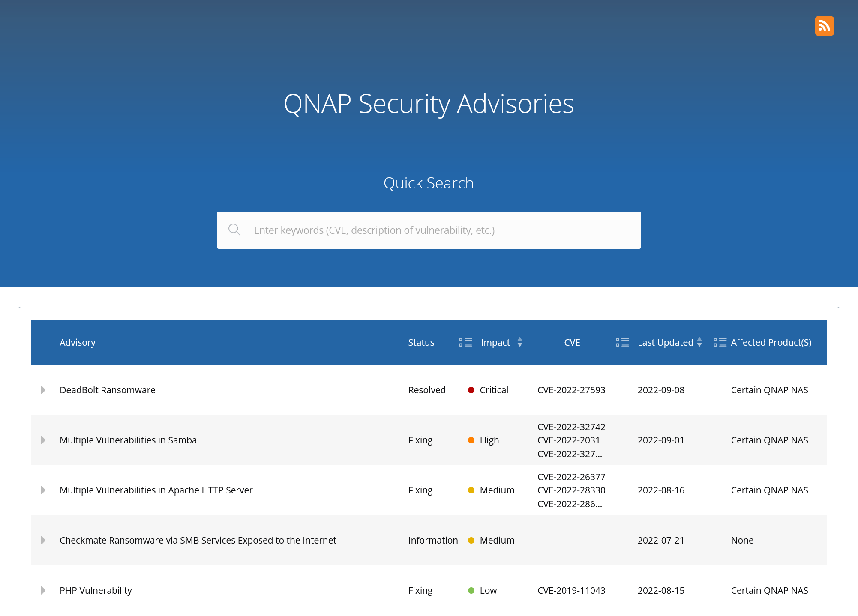This screenshot has width=858, height=616.
Task: Select CVE-2022-2031 in Samba row
Action: (569, 440)
